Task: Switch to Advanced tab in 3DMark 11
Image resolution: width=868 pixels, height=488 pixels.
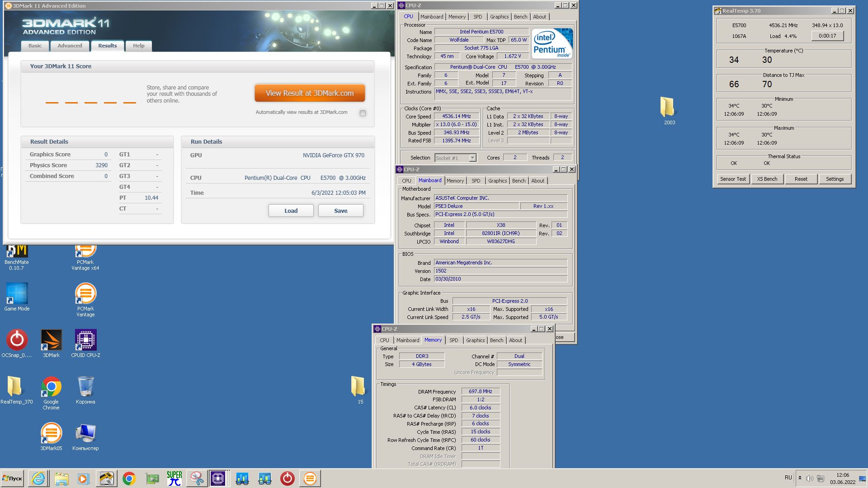Action: point(70,46)
